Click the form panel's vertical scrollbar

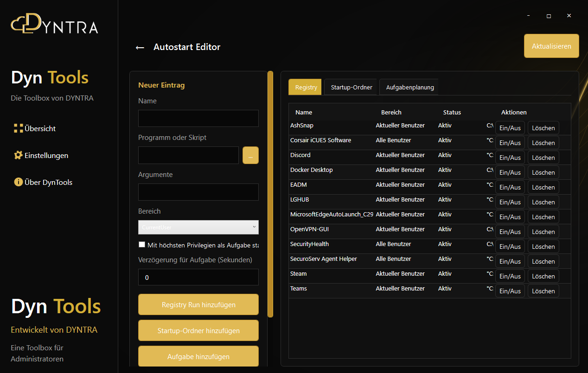click(x=270, y=195)
